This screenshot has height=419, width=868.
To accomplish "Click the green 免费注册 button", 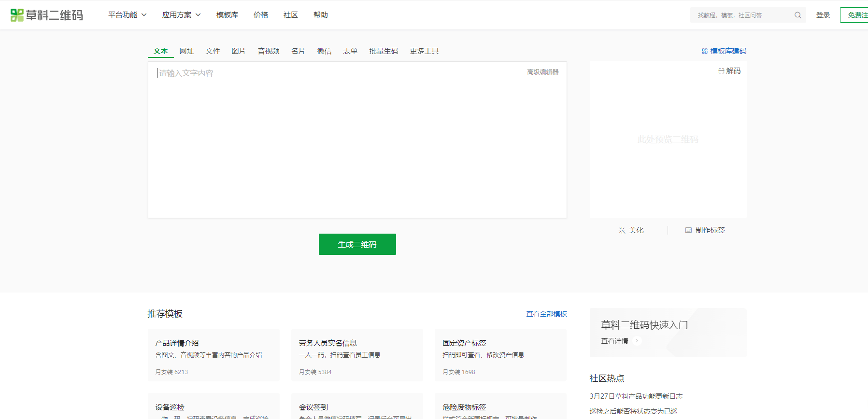I will 854,15.
